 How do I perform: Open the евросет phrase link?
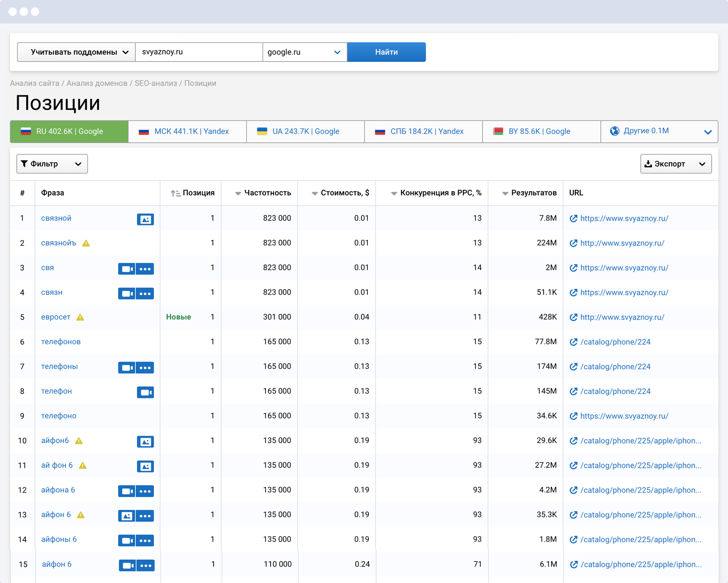pos(56,317)
